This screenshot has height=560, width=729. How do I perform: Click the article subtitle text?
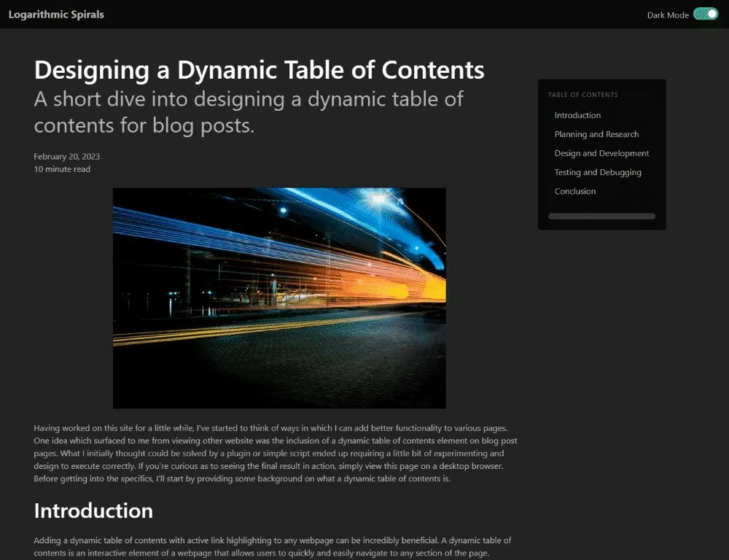click(249, 112)
